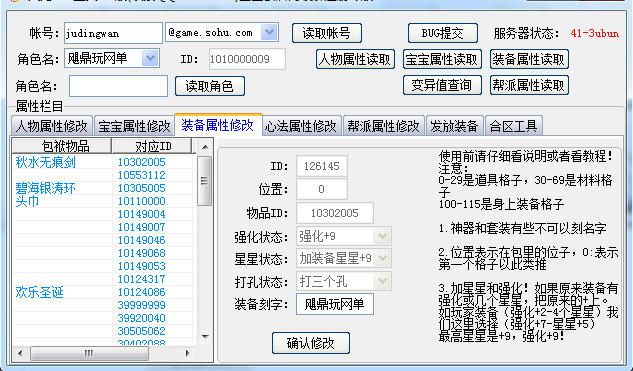Click 装备属性读取 button
Screen dimensions: 633x371
click(529, 59)
